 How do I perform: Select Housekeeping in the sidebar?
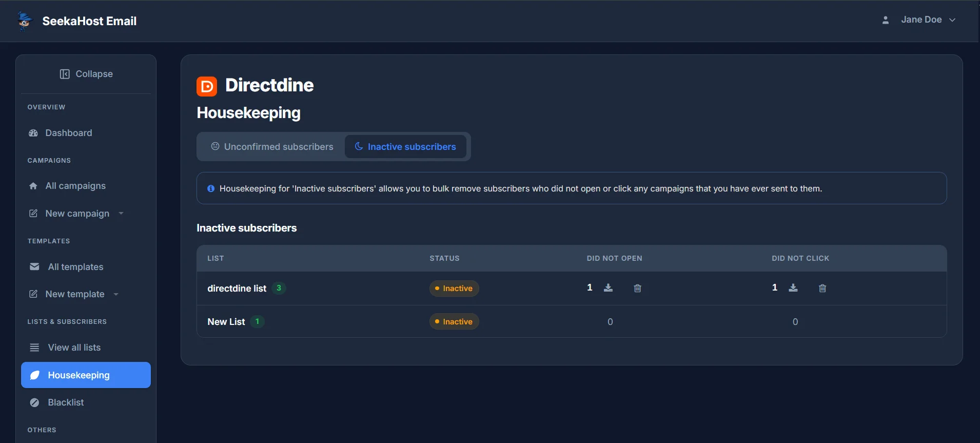[x=86, y=375]
